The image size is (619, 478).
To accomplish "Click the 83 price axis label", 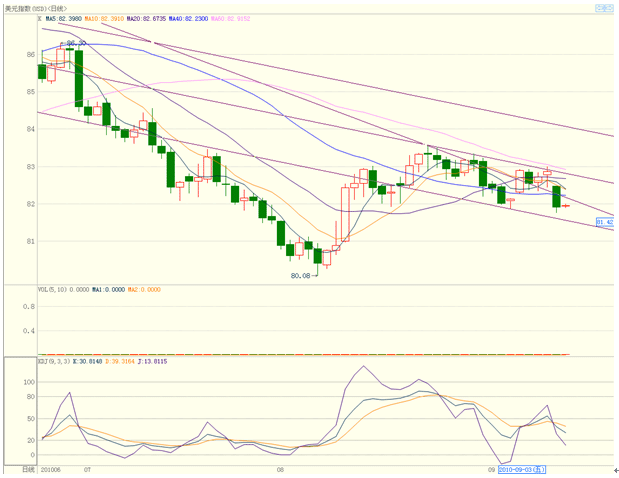I will [31, 167].
